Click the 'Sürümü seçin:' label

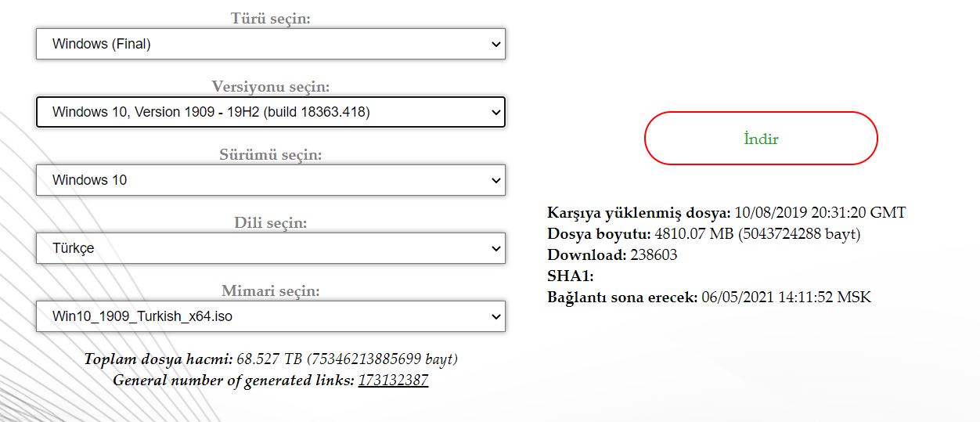[x=271, y=154]
